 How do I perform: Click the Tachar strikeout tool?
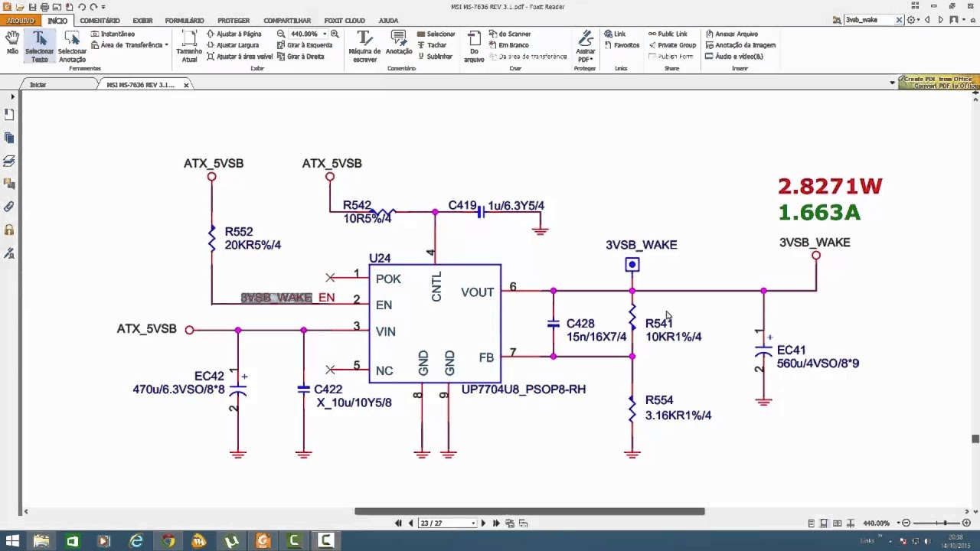433,45
